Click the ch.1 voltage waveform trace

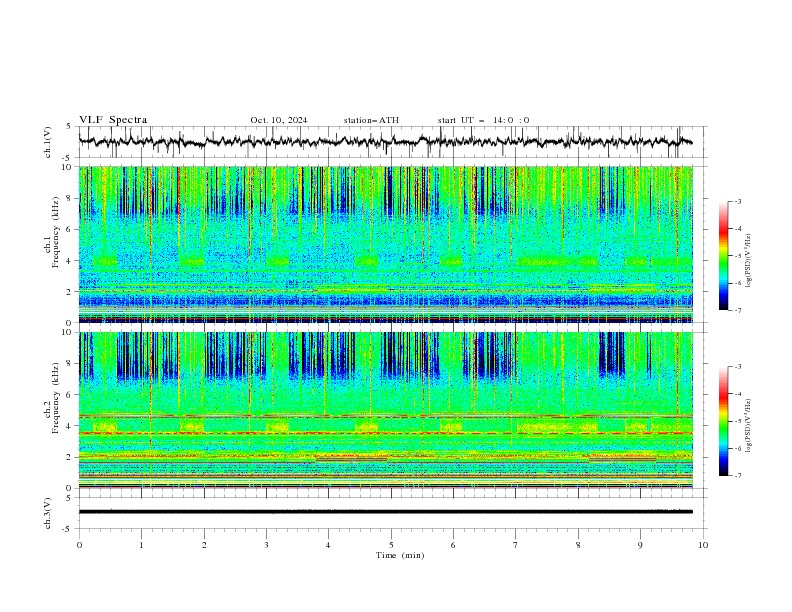pos(385,142)
